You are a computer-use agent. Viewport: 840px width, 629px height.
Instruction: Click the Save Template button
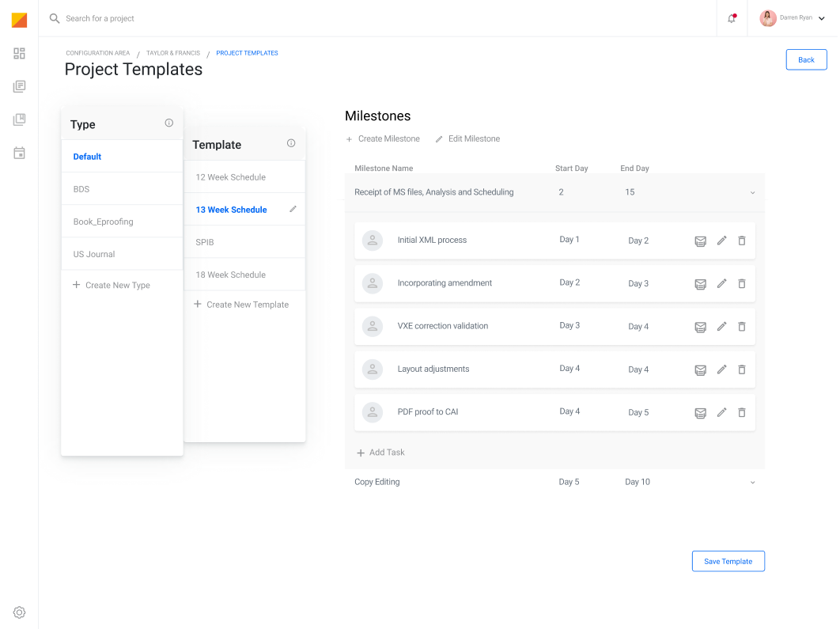click(x=728, y=561)
